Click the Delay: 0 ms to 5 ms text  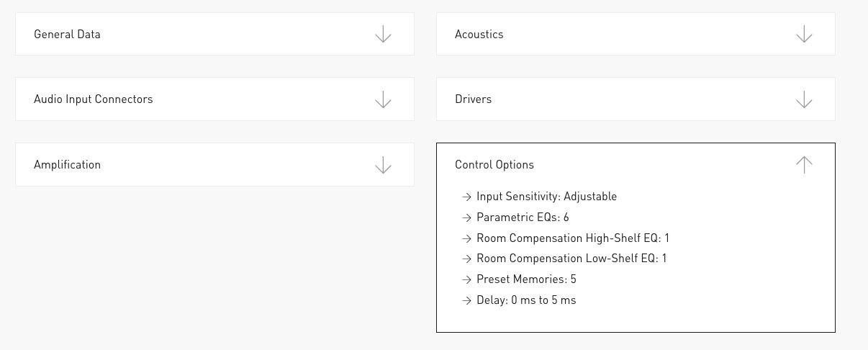coord(526,300)
